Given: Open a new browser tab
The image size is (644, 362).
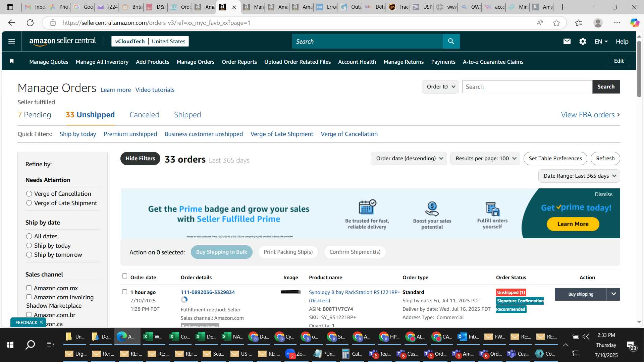Looking at the screenshot, I should pyautogui.click(x=562, y=7).
